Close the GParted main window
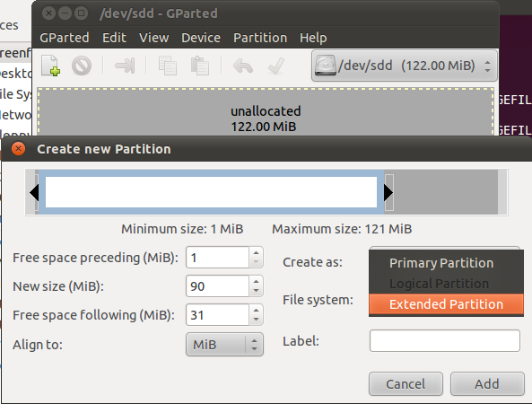Viewport: 532px width, 404px height. (x=48, y=13)
